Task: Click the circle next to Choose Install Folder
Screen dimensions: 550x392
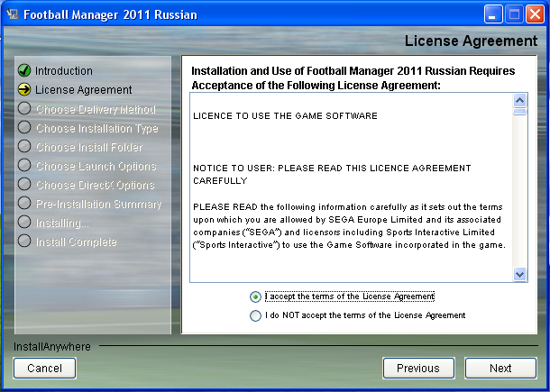Action: tap(24, 146)
